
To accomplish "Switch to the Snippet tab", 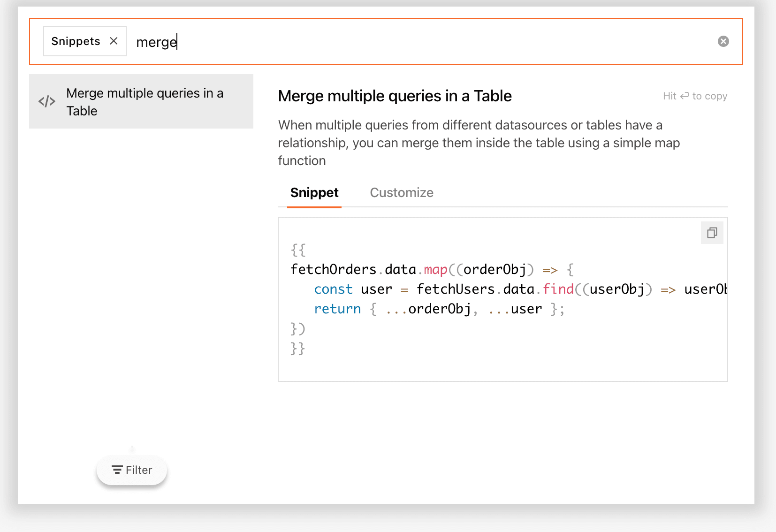I will pos(314,193).
